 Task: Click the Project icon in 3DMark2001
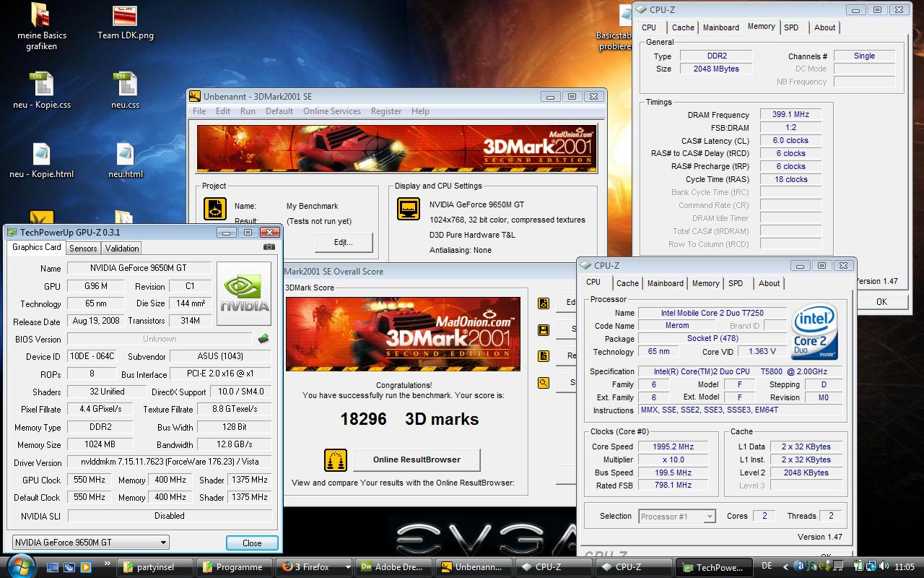pos(215,210)
